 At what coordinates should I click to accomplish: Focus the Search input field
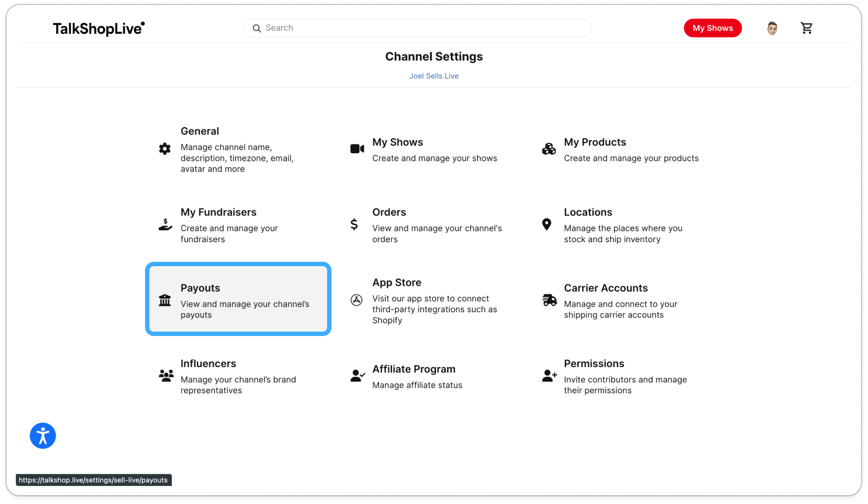(417, 28)
